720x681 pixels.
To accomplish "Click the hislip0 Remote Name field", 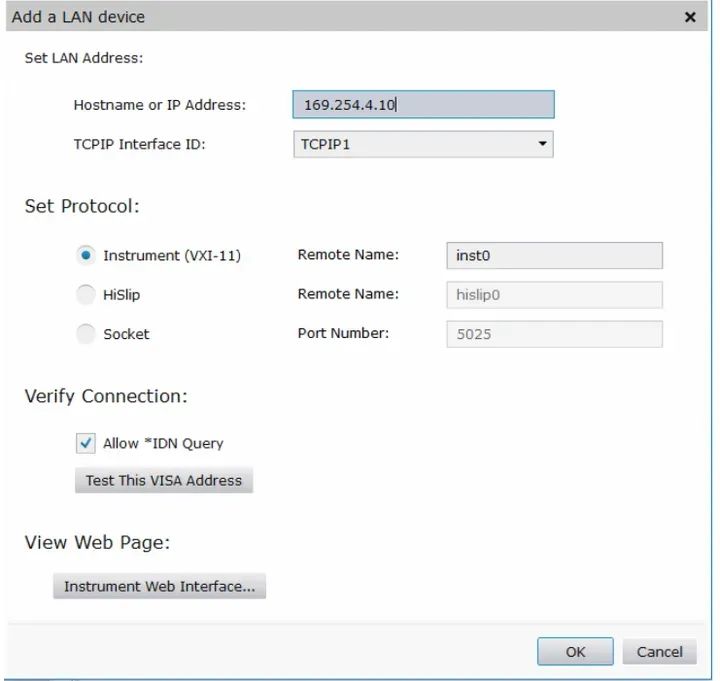I will click(x=553, y=295).
